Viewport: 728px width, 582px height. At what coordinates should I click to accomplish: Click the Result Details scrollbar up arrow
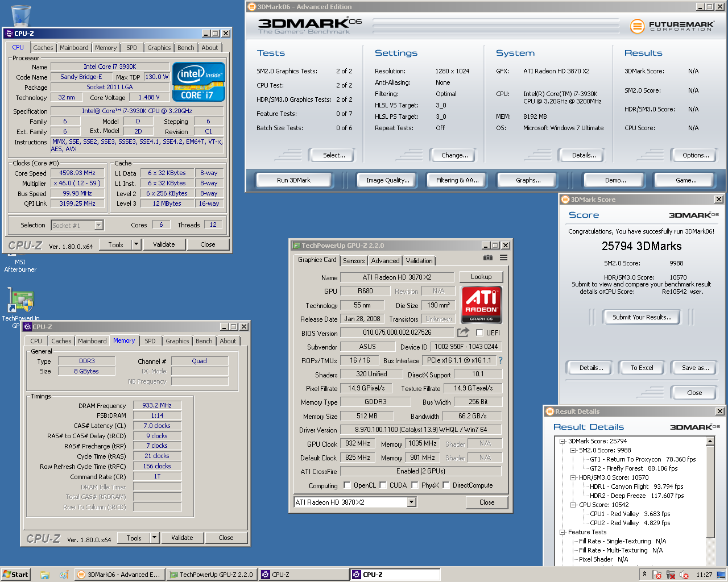pos(710,441)
